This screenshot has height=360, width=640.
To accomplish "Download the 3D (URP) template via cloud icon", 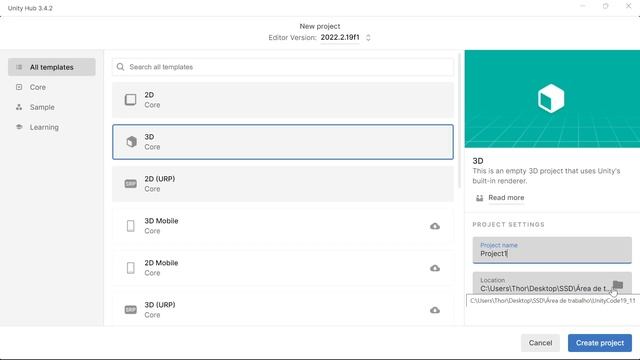I will pyautogui.click(x=435, y=310).
